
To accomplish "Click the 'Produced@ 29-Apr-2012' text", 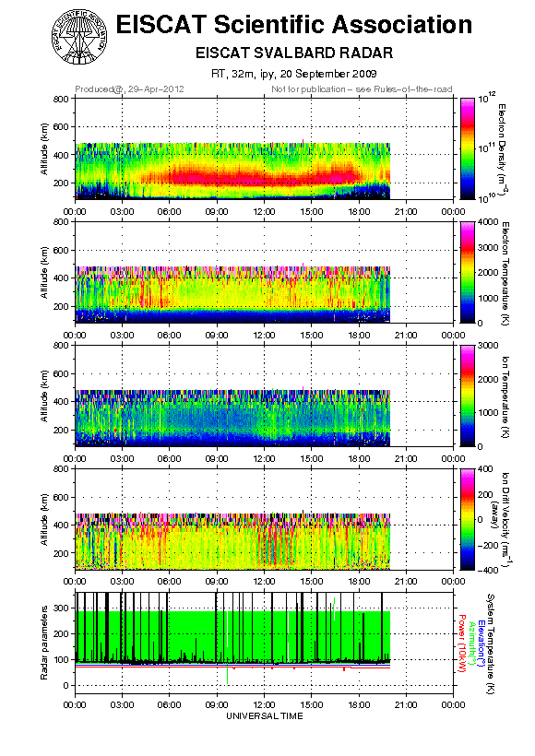I will pyautogui.click(x=129, y=89).
